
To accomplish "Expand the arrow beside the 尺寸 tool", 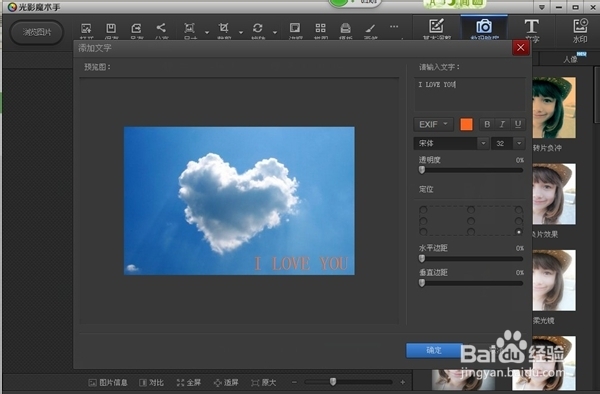I will 207,33.
